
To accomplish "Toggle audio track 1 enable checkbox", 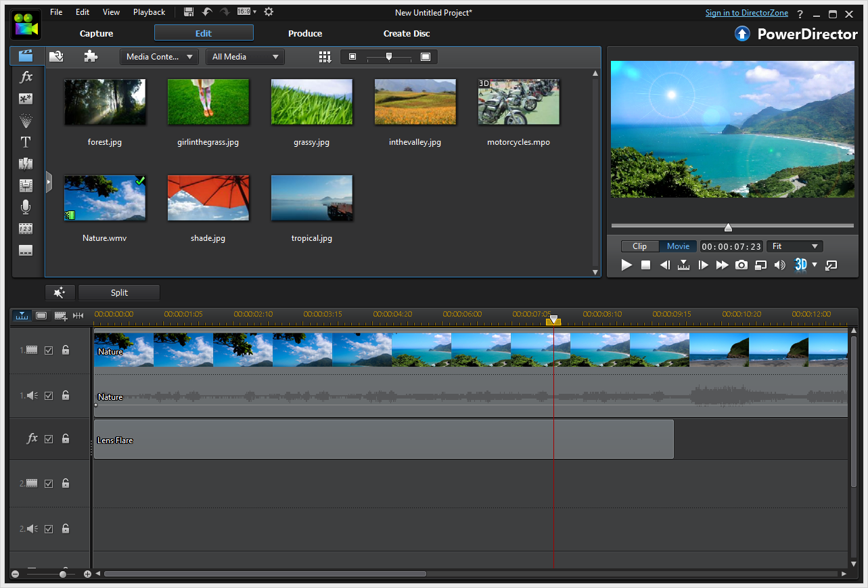I will click(x=49, y=396).
